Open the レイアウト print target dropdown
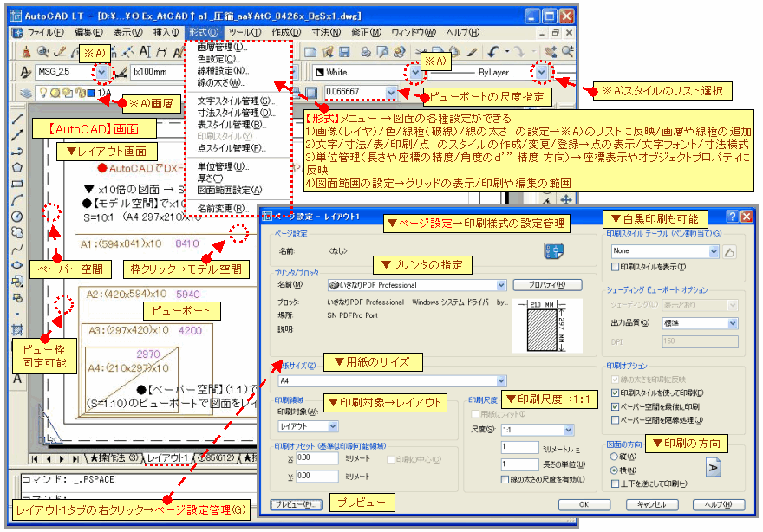This screenshot has height=532, width=763. point(333,426)
